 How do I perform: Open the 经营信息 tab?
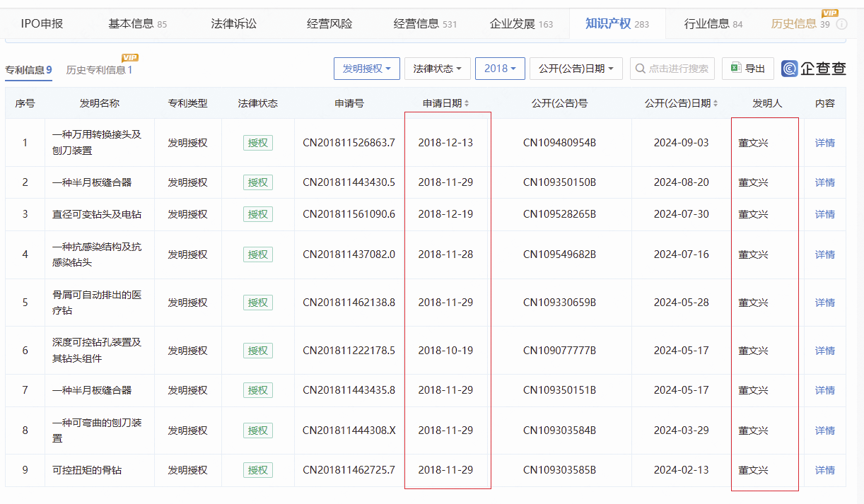[x=424, y=24]
